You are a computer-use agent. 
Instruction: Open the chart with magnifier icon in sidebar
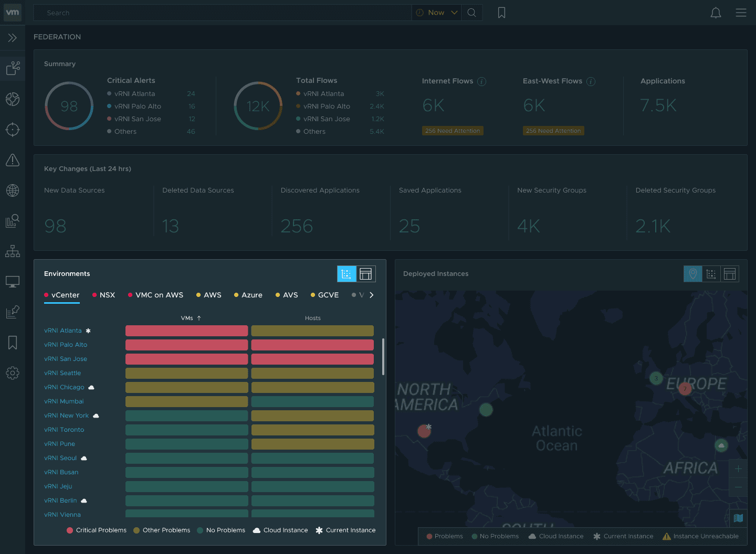(13, 221)
